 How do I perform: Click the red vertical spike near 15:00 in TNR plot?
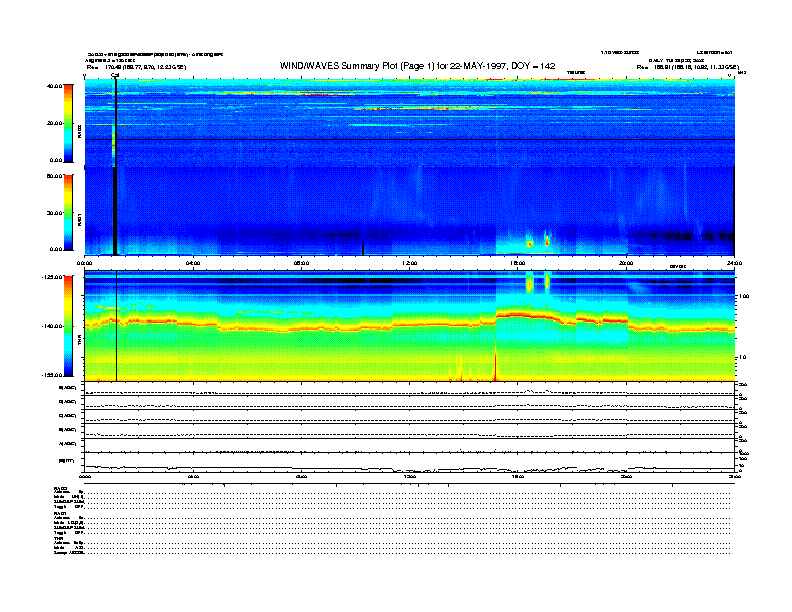coord(495,363)
